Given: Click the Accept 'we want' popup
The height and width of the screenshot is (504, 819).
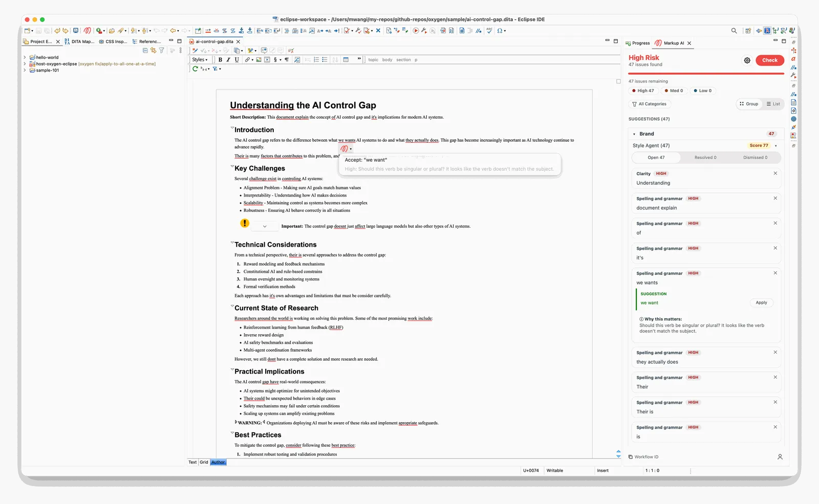Looking at the screenshot, I should [x=449, y=164].
